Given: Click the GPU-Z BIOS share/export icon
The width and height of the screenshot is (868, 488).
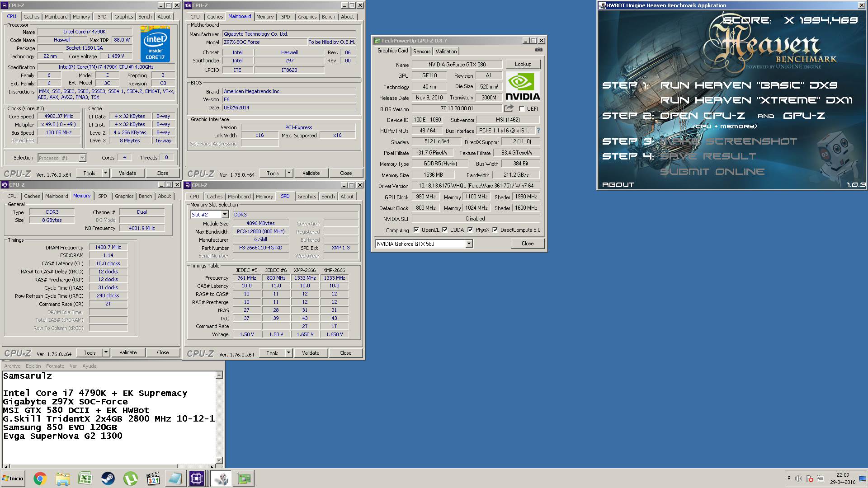Looking at the screenshot, I should 509,108.
